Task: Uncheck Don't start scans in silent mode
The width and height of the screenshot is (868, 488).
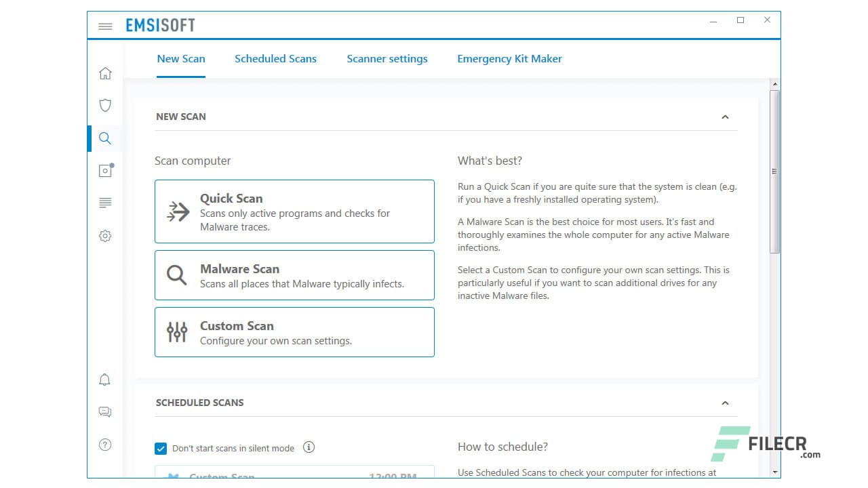Action: [161, 448]
